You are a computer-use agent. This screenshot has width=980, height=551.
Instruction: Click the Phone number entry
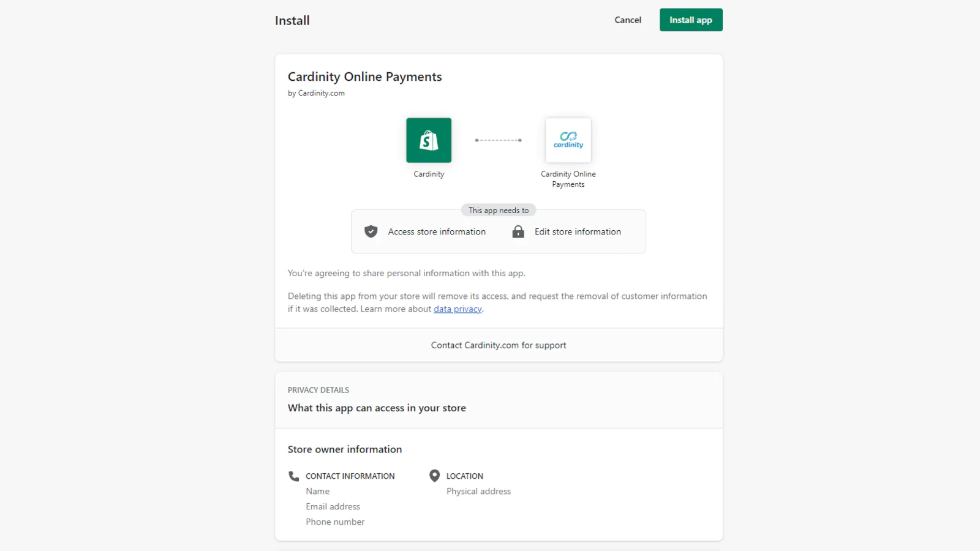[x=335, y=522]
